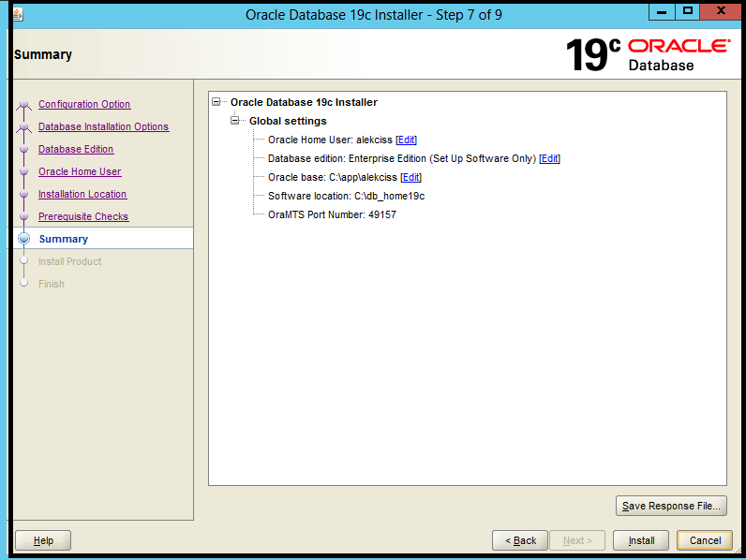
Task: Edit the Database edition setting
Action: point(550,159)
